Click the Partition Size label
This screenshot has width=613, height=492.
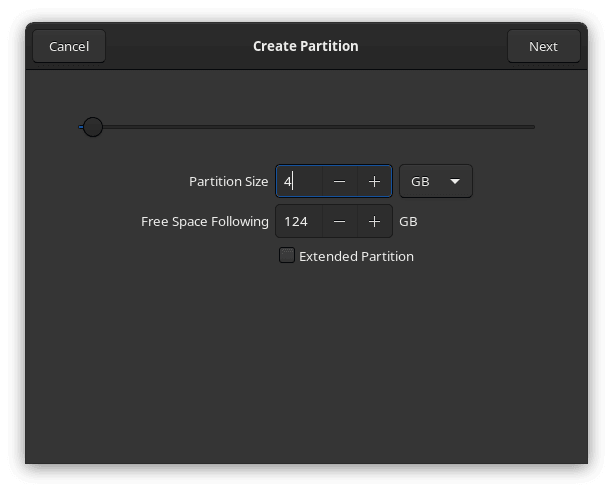(x=228, y=181)
